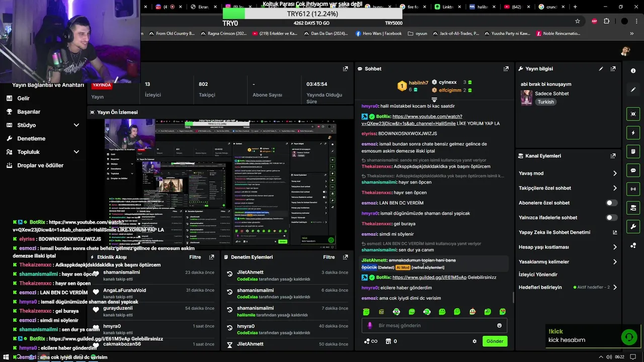Expand Yasaklanmış kelimeler settings

coord(615,262)
